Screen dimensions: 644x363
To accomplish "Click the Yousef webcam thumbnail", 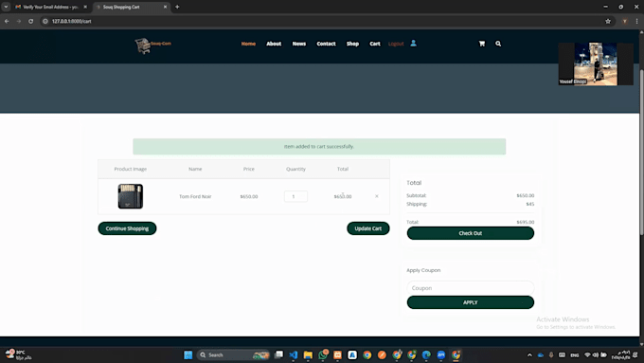I will tap(596, 64).
